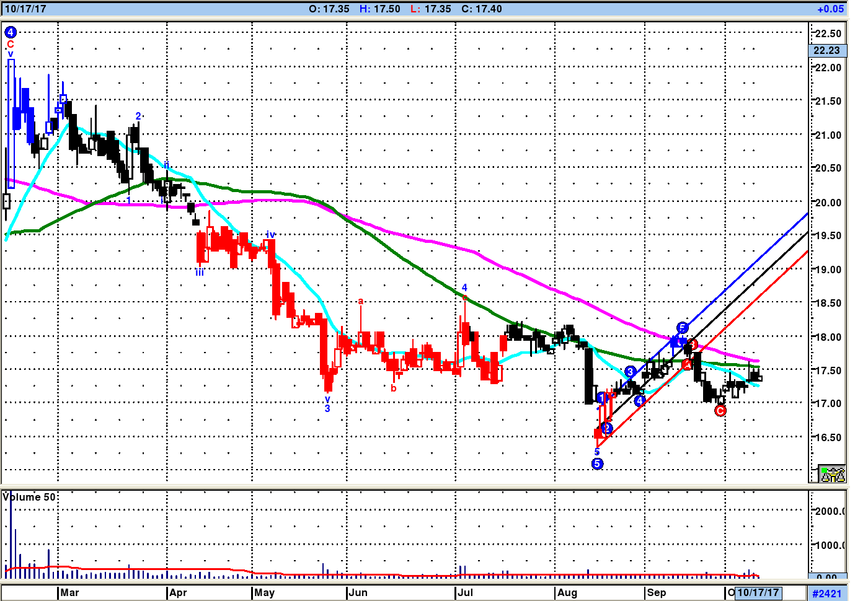Viewport: 868px width, 601px height.
Task: Click the 17.00 price axis label
Action: pyautogui.click(x=828, y=403)
